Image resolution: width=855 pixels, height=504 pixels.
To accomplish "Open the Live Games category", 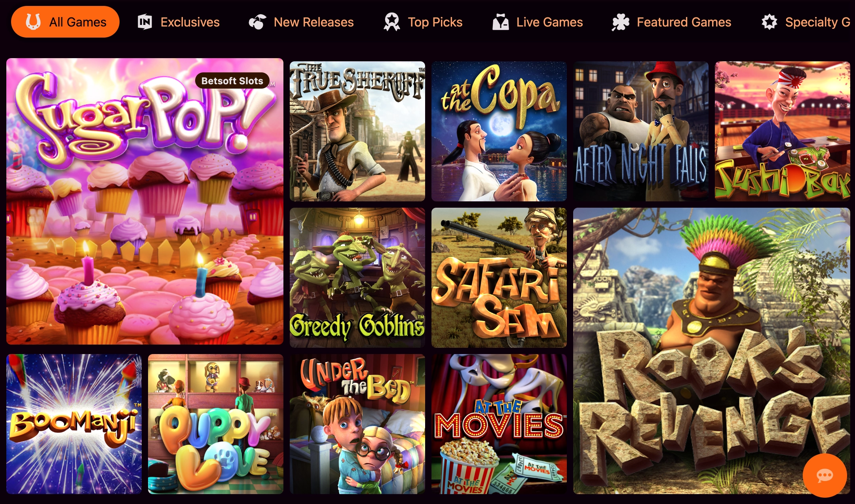I will click(x=538, y=22).
